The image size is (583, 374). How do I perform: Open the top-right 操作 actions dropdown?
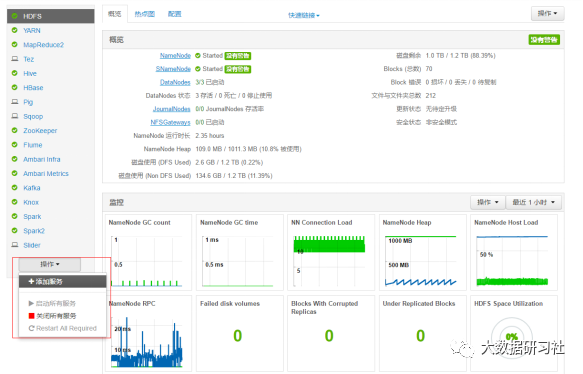pyautogui.click(x=547, y=13)
